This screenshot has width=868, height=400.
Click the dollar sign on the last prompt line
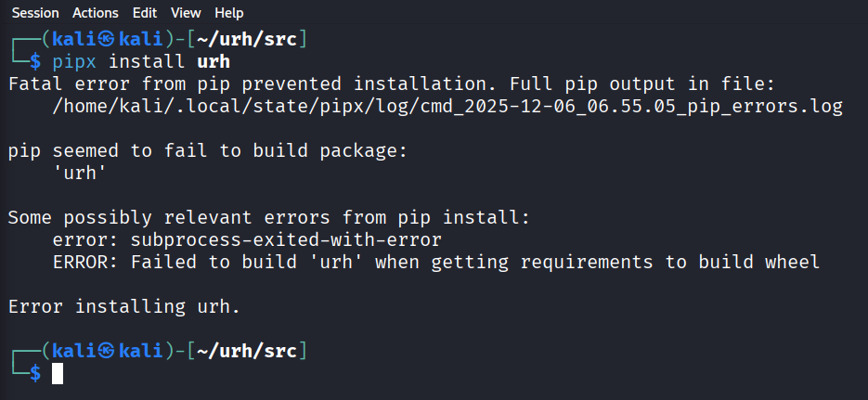[x=35, y=373]
